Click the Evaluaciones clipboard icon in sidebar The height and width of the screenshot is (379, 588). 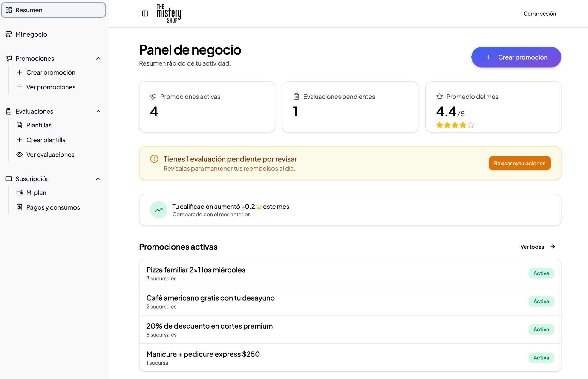pos(9,111)
